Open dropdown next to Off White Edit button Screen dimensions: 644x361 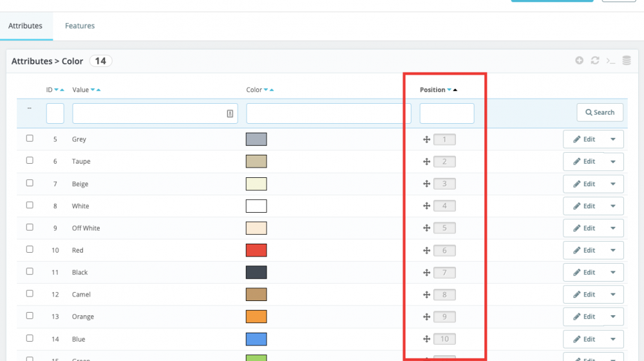613,228
